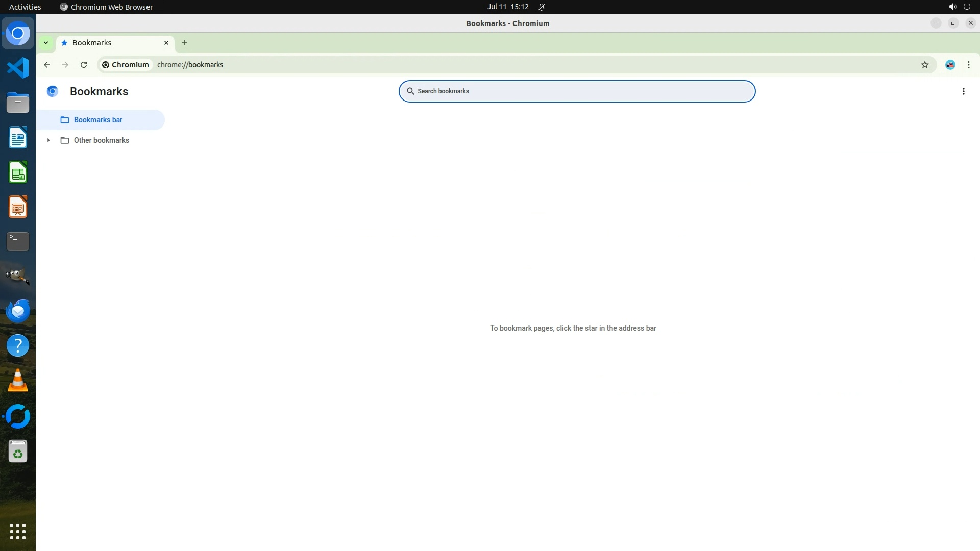Close the Bookmarks tab
The image size is (980, 551).
click(166, 43)
